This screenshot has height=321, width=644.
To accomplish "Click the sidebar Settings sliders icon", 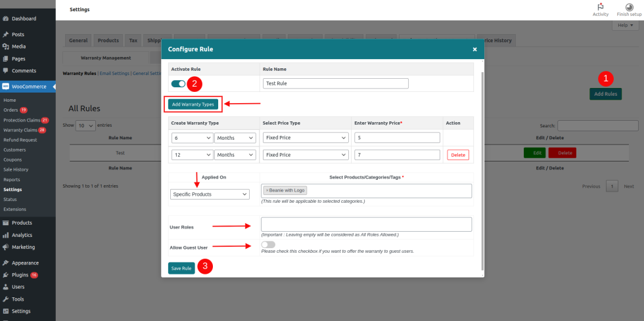I will [x=6, y=311].
